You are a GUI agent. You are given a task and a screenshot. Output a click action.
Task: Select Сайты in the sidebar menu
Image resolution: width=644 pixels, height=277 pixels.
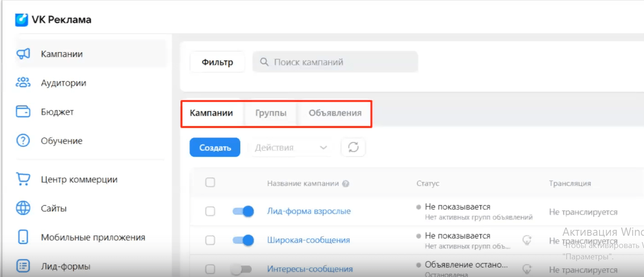[x=54, y=208]
